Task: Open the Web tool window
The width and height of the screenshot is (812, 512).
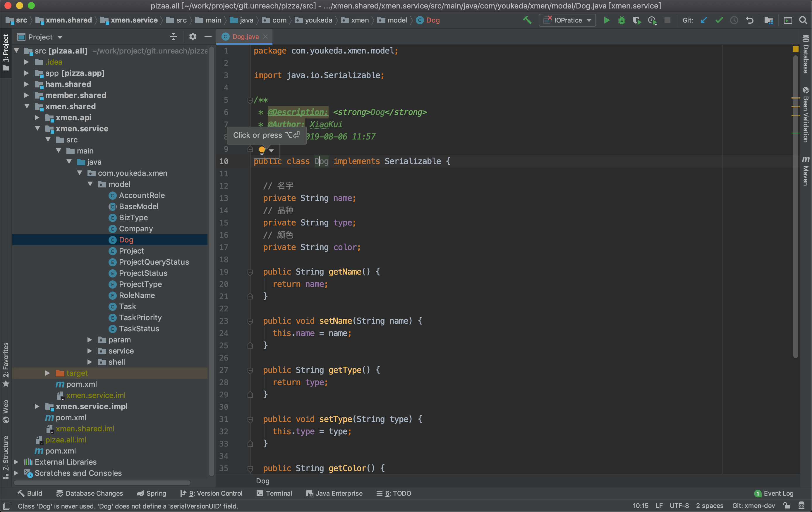Action: coord(6,411)
